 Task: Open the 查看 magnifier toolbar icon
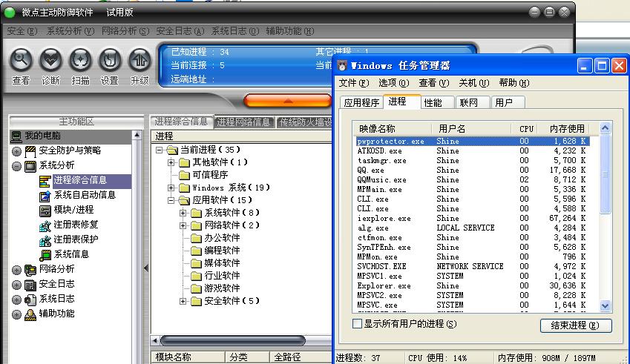(x=21, y=60)
